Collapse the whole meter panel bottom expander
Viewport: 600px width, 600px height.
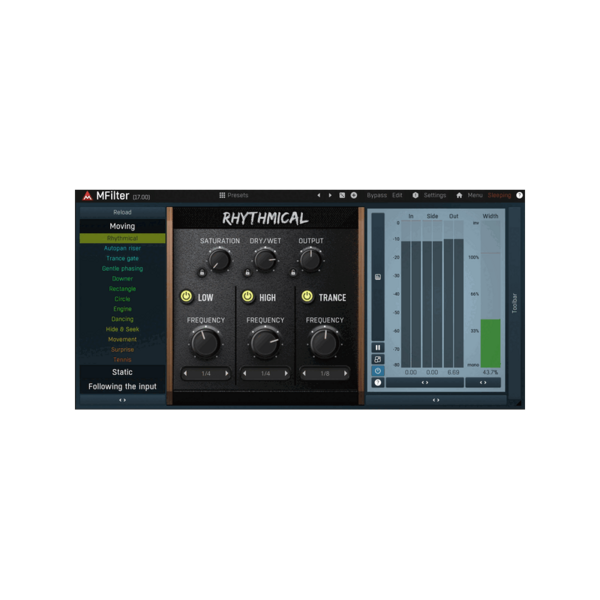click(x=436, y=400)
